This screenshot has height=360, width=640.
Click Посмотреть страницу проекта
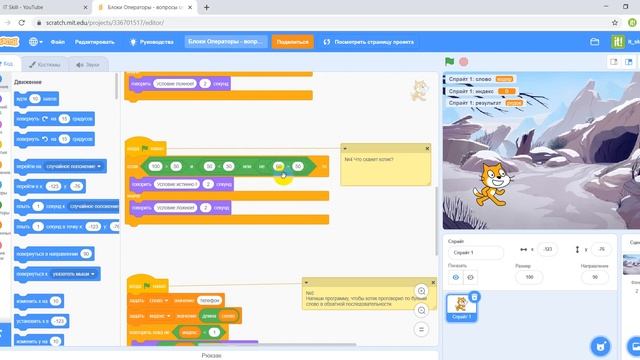click(369, 42)
